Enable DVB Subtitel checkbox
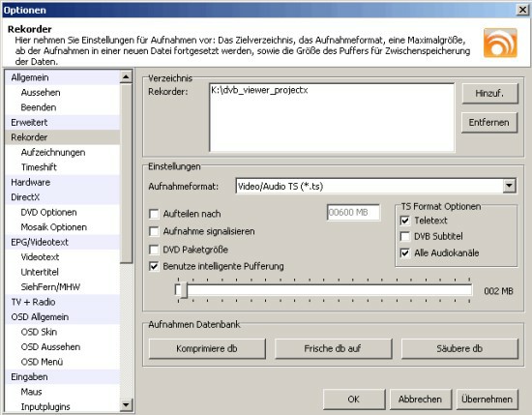This screenshot has height=415, width=532. click(405, 236)
